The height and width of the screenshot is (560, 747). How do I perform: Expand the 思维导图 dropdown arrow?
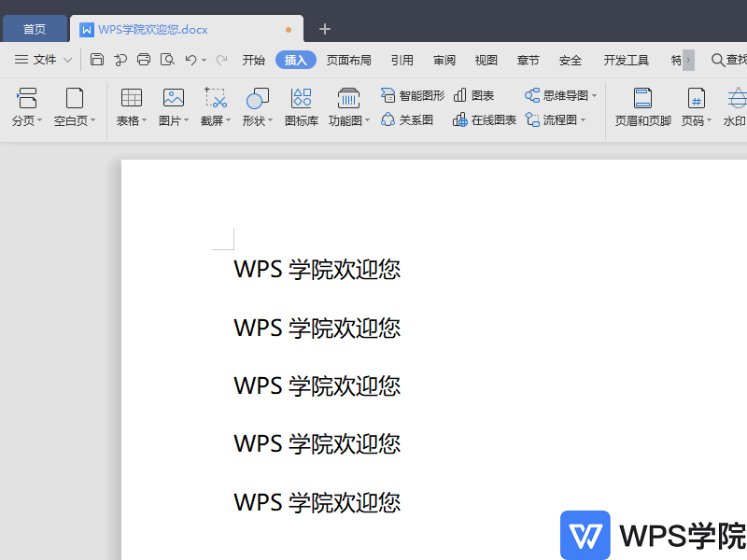pos(594,96)
